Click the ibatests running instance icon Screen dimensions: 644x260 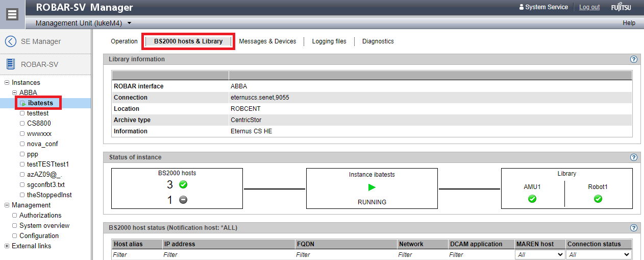tap(22, 103)
